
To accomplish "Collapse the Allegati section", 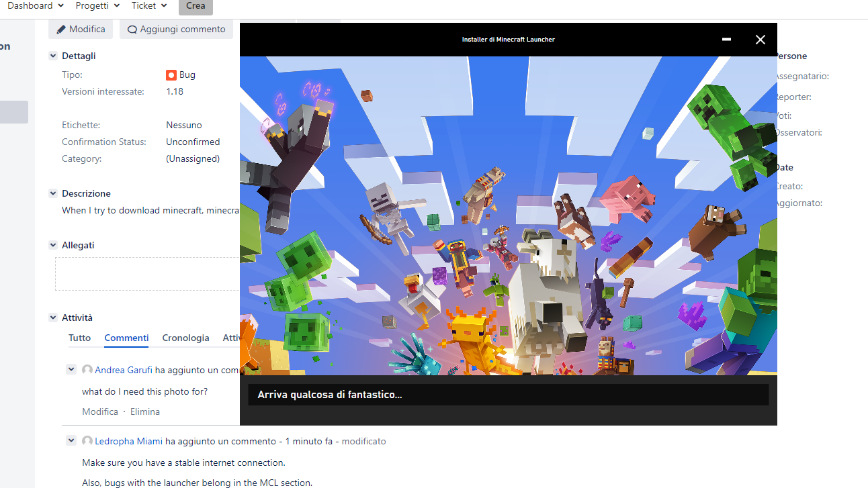I will coord(53,245).
